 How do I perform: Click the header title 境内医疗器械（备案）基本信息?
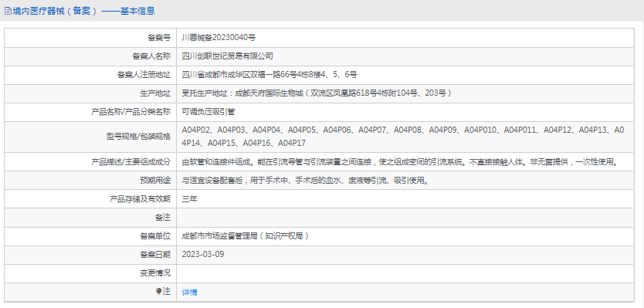click(83, 11)
